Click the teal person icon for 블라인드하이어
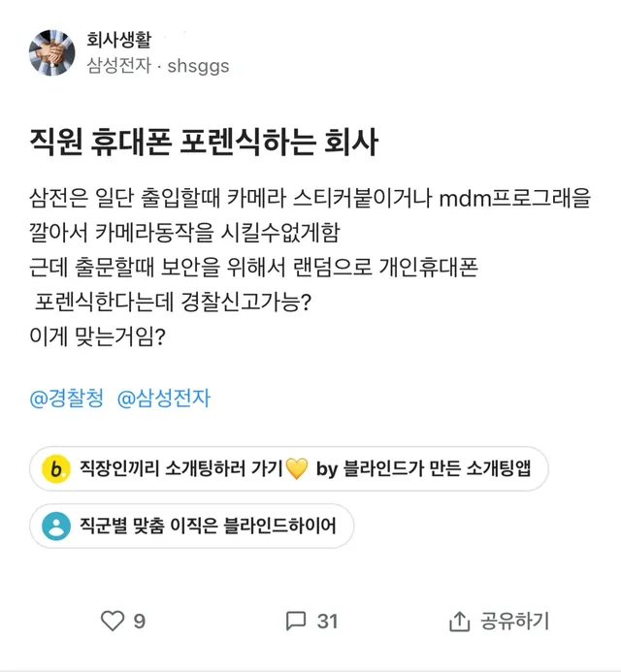Screen dimensions: 621x672 [57, 527]
